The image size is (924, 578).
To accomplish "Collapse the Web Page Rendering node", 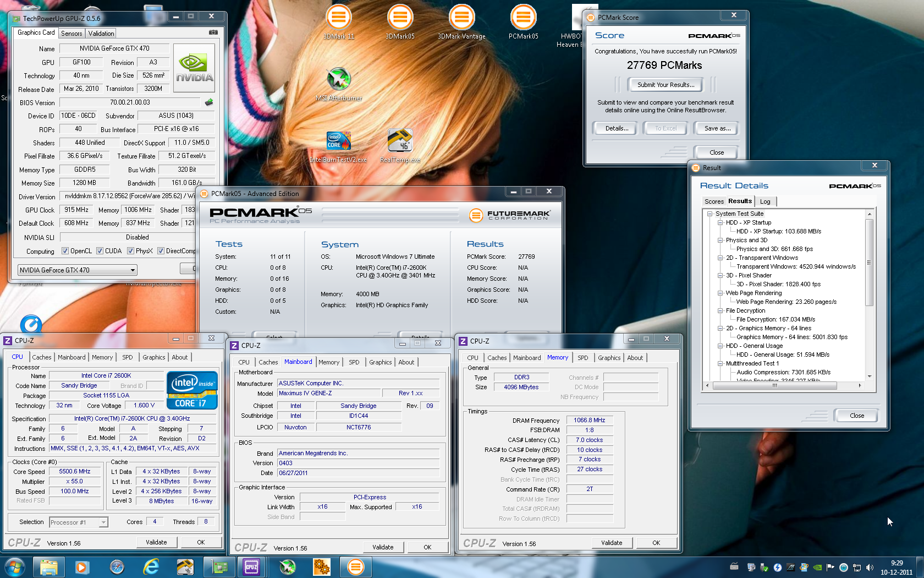I will (x=720, y=293).
